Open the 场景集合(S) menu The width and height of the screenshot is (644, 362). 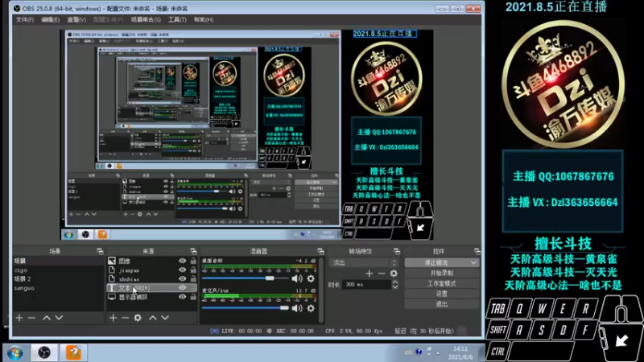tap(146, 19)
